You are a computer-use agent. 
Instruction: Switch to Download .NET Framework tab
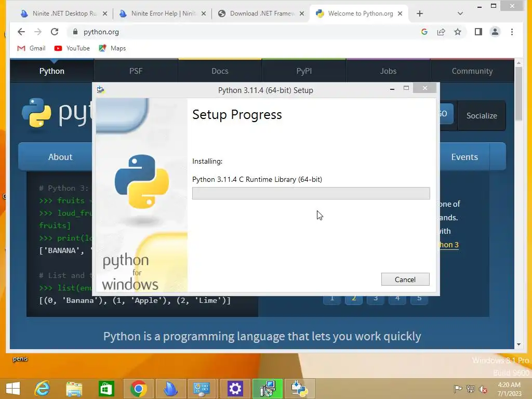click(262, 14)
